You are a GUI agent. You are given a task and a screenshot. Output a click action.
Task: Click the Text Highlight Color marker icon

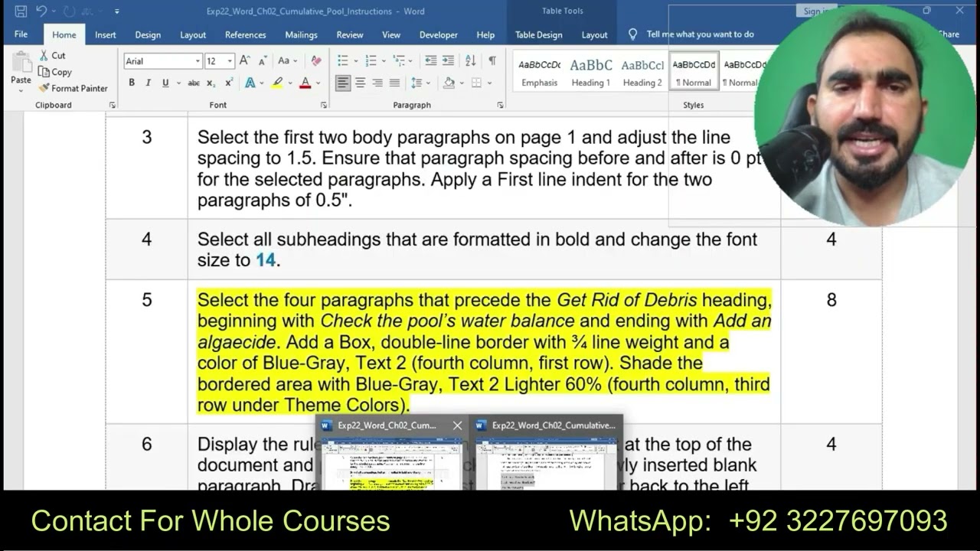tap(277, 83)
